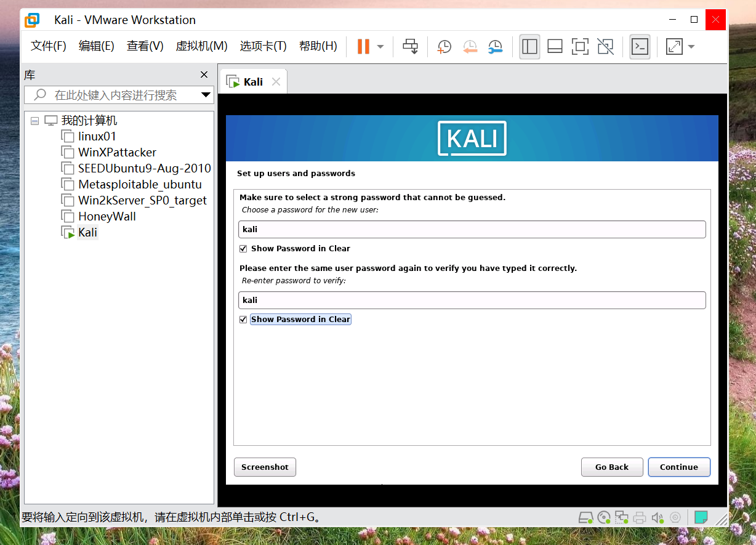Open the 帮助(H) menu
This screenshot has height=545, width=756.
(318, 46)
